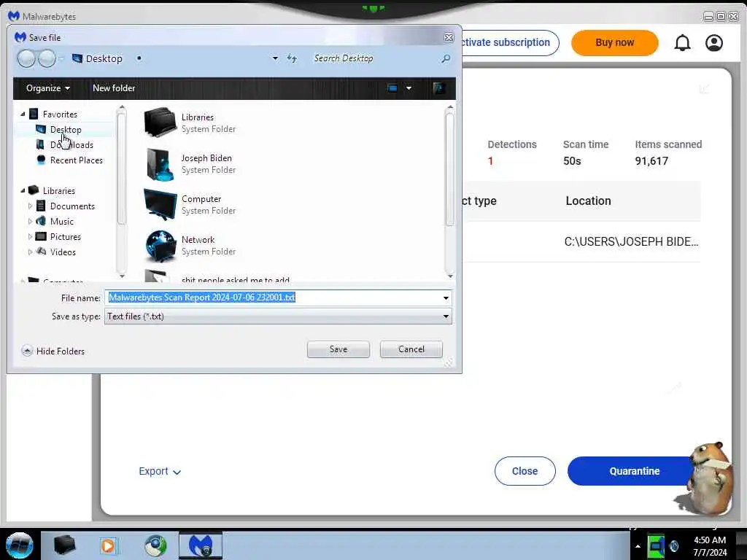Collapse the Favorites tree group
This screenshot has height=560, width=747.
pos(23,114)
